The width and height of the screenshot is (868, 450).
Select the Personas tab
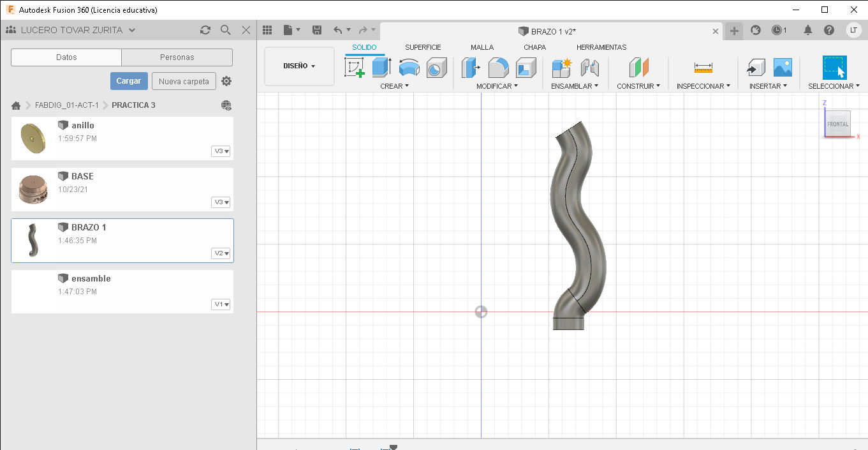pos(177,57)
